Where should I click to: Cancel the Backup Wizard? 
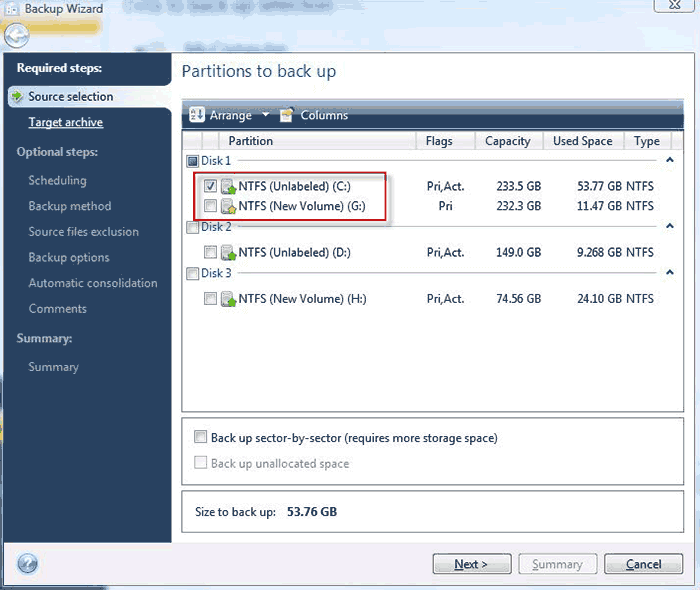(643, 564)
